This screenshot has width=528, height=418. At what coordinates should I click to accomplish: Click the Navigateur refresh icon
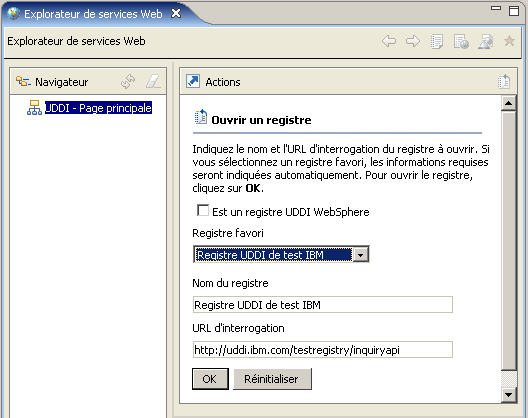coord(128,82)
